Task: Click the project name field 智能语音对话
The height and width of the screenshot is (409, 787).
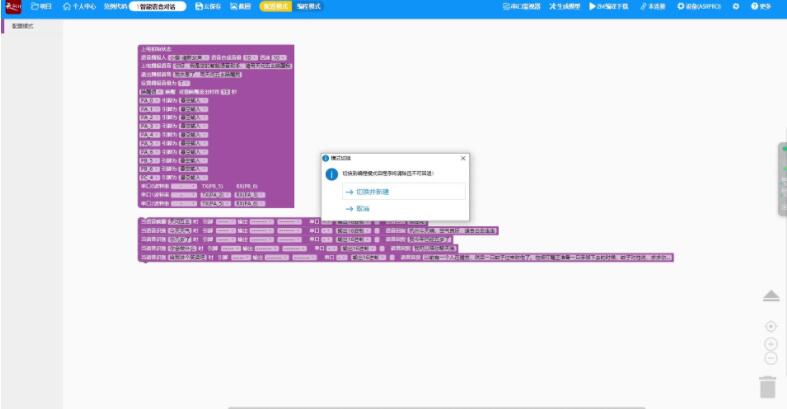Action: tap(158, 7)
